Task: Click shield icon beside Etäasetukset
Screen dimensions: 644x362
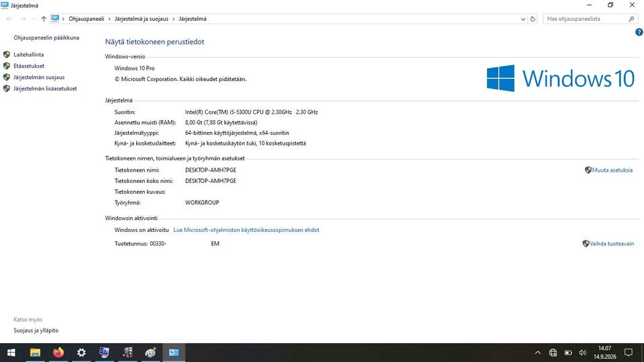Action: [7, 66]
